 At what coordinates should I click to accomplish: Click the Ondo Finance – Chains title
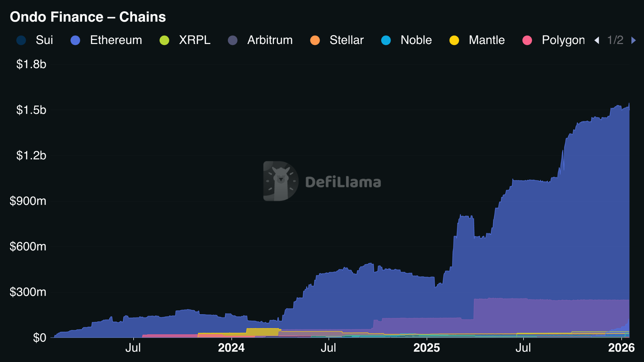[88, 17]
